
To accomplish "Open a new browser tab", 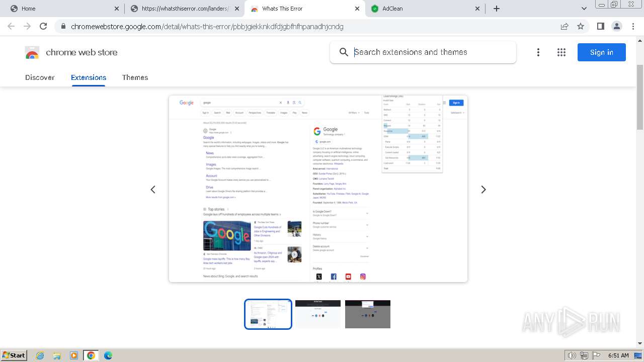I will click(x=497, y=9).
